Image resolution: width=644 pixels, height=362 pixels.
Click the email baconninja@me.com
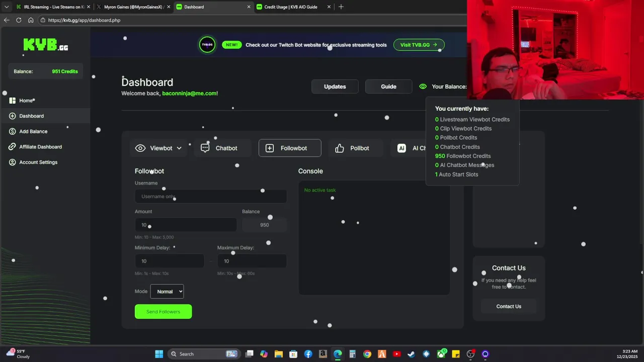pos(190,94)
